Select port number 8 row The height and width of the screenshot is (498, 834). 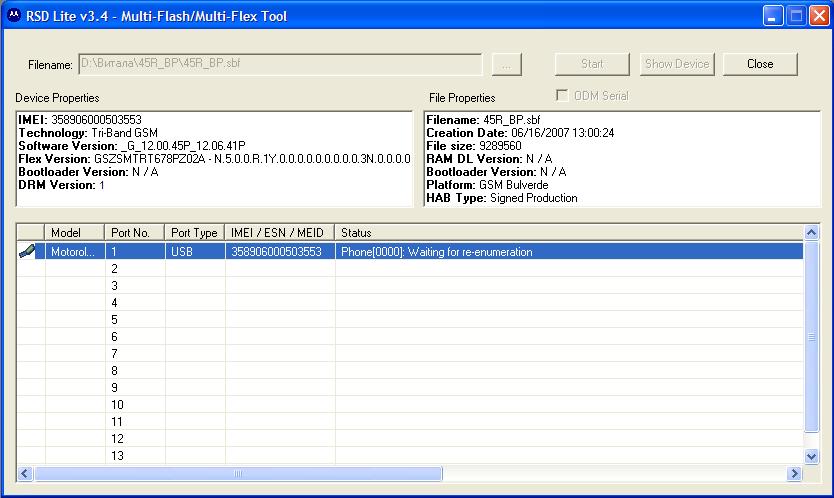(x=410, y=371)
